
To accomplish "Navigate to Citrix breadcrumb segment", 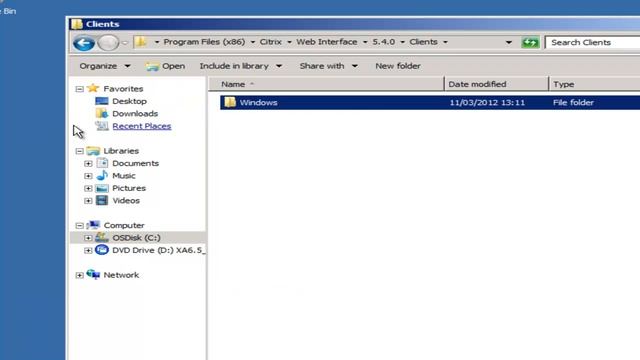I will point(271,42).
